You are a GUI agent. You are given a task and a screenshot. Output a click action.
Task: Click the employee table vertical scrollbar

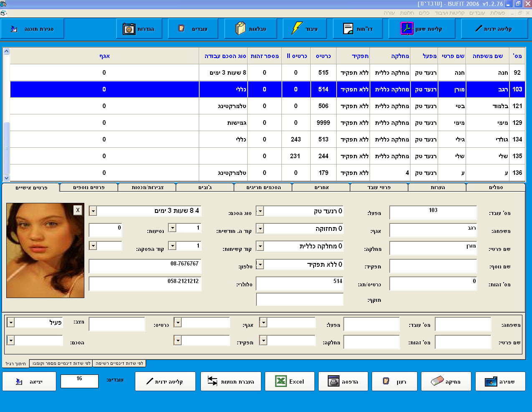(6, 114)
